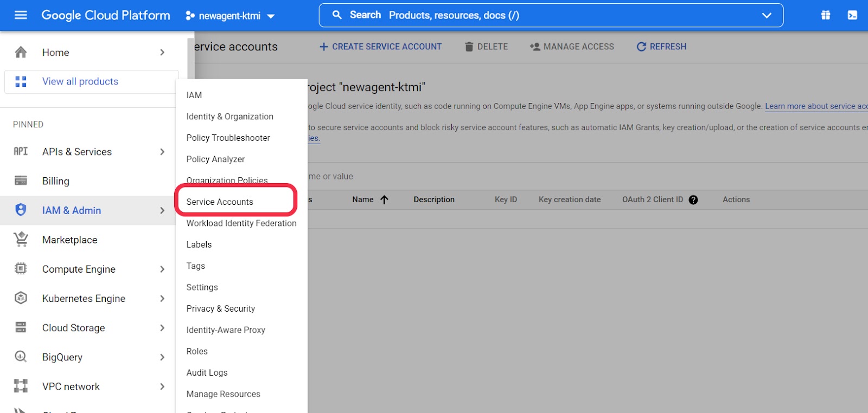
Task: Click the sidebar vertical scrollbar
Action: click(190, 60)
